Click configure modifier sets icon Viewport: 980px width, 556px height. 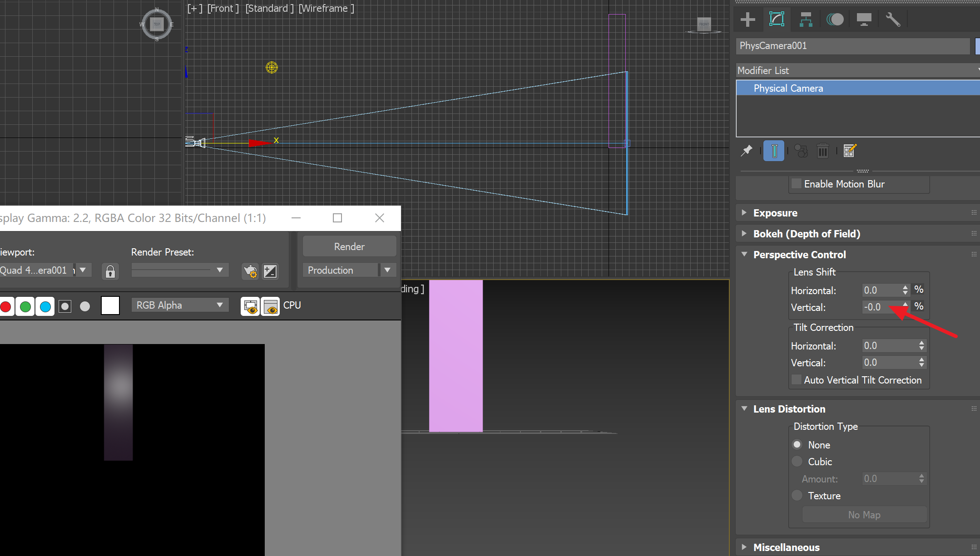tap(850, 151)
